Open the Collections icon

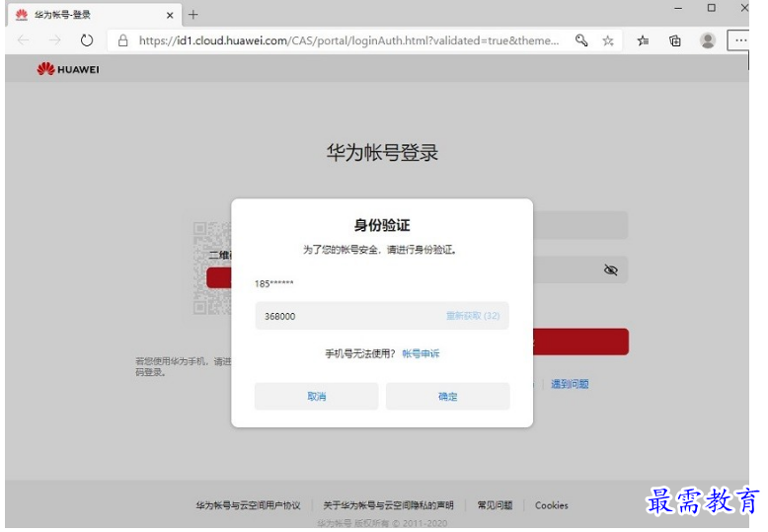[x=675, y=40]
